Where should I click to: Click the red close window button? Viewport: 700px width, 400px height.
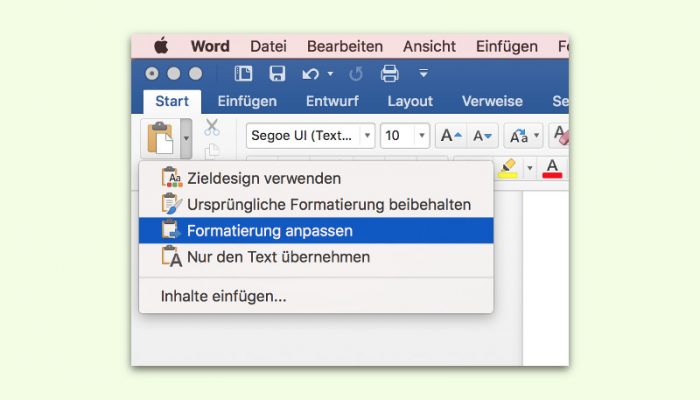[152, 74]
